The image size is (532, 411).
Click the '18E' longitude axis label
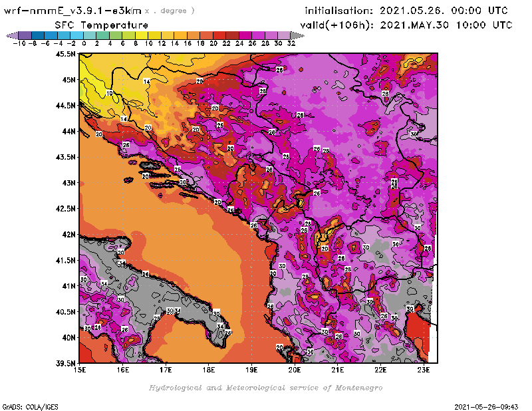pyautogui.click(x=209, y=370)
